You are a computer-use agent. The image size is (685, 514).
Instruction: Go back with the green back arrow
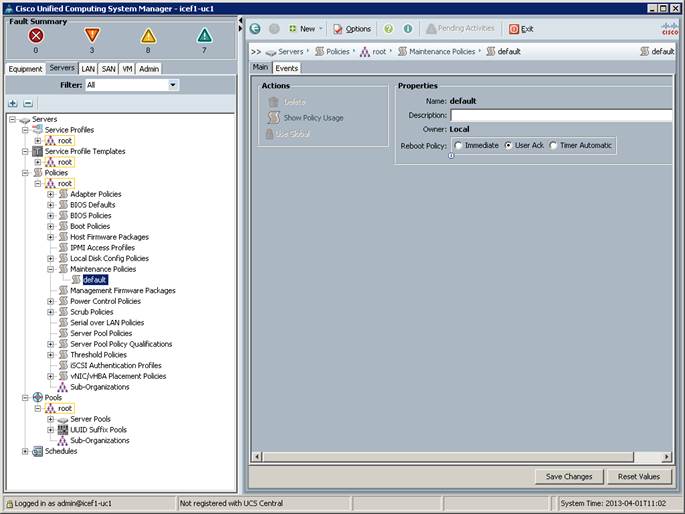coord(255,29)
